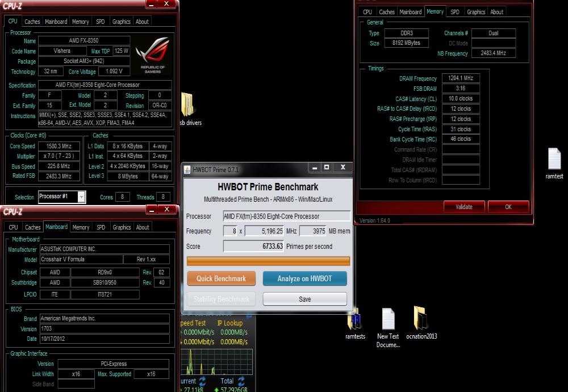The image size is (568, 392).
Task: Click the Quick Benchmark button
Action: pos(222,278)
